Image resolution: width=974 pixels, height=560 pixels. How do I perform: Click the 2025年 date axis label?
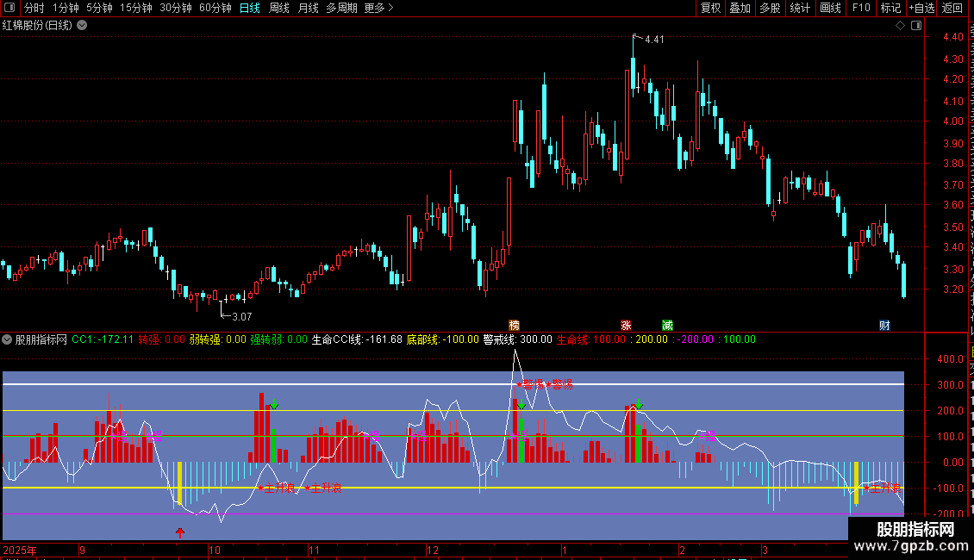pos(19,550)
